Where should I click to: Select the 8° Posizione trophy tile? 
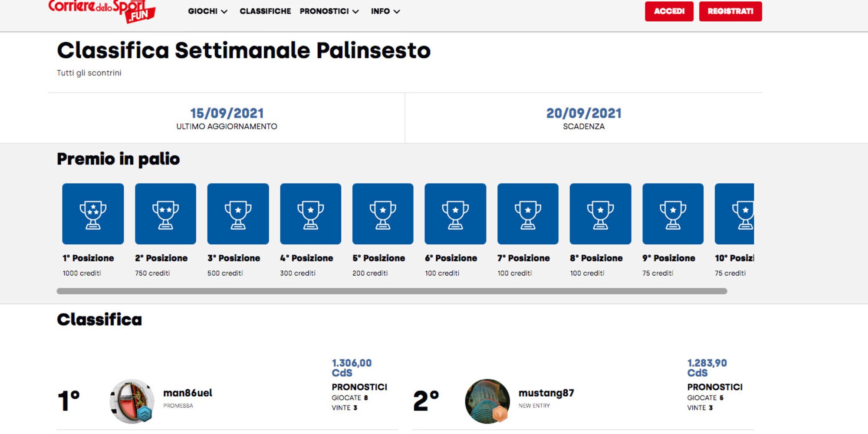[600, 214]
